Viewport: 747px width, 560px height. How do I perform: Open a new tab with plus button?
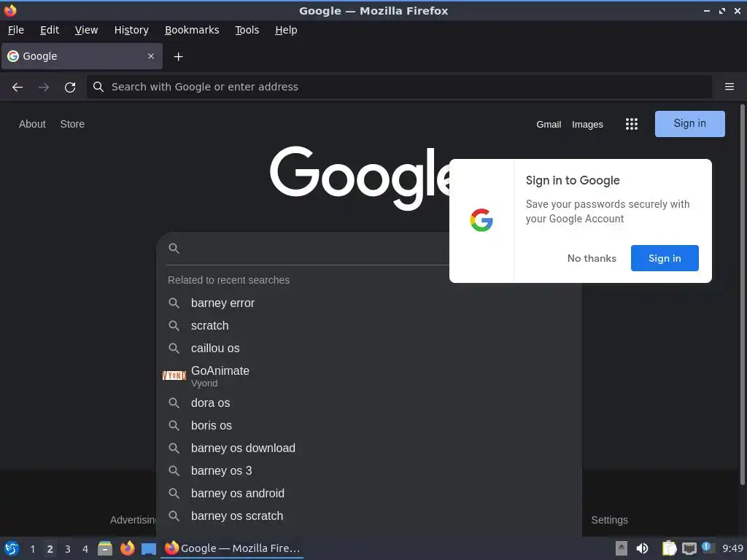pos(178,57)
